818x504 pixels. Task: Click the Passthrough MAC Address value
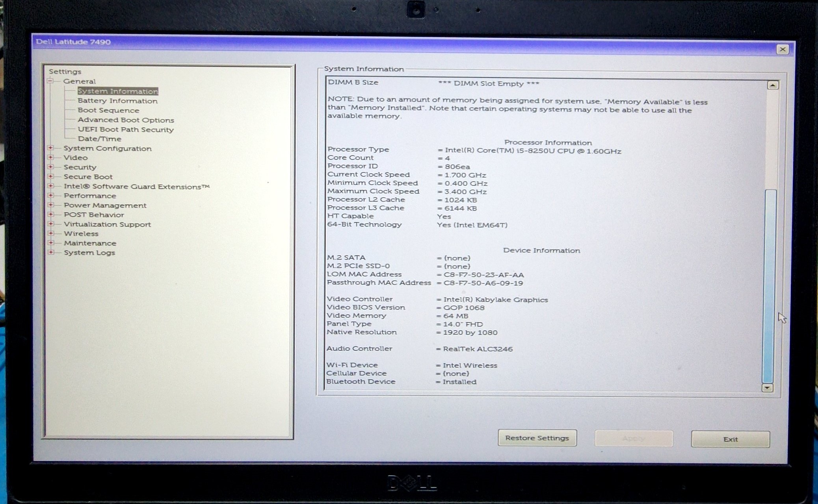coord(483,283)
